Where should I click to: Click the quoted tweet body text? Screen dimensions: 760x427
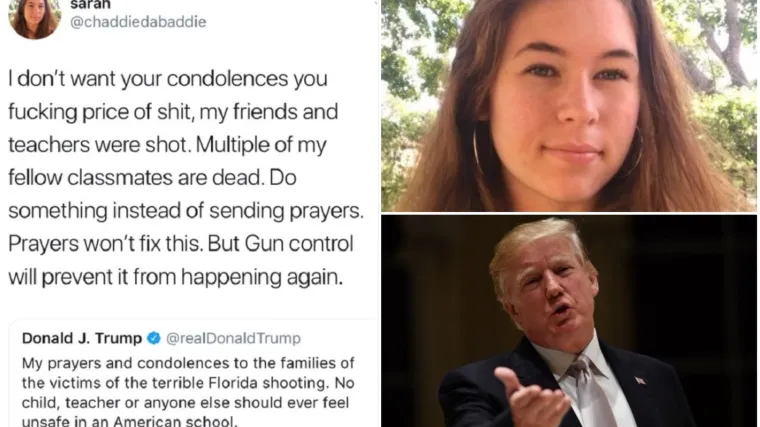point(188,392)
